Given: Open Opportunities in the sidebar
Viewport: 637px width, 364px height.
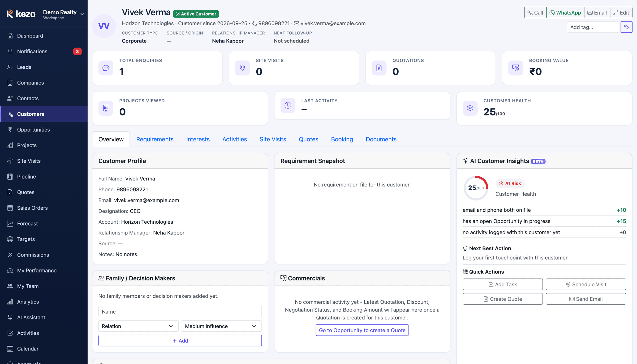Looking at the screenshot, I should (44, 130).
